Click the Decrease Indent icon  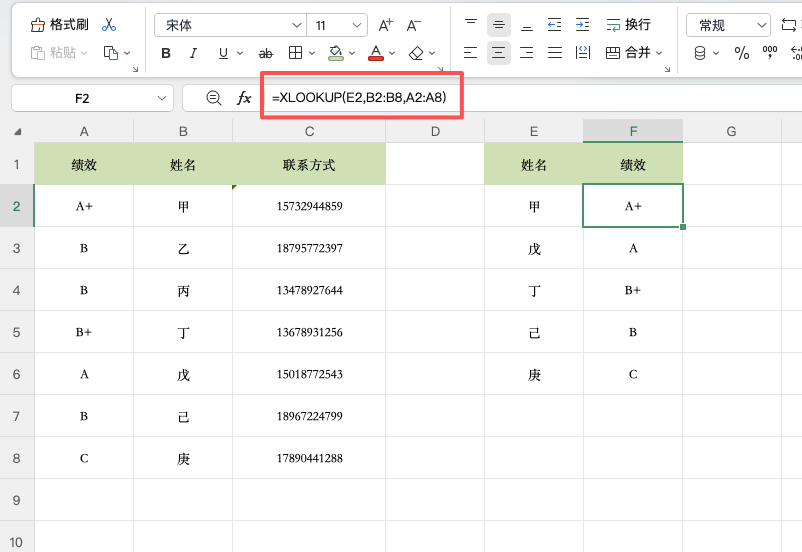(x=554, y=25)
